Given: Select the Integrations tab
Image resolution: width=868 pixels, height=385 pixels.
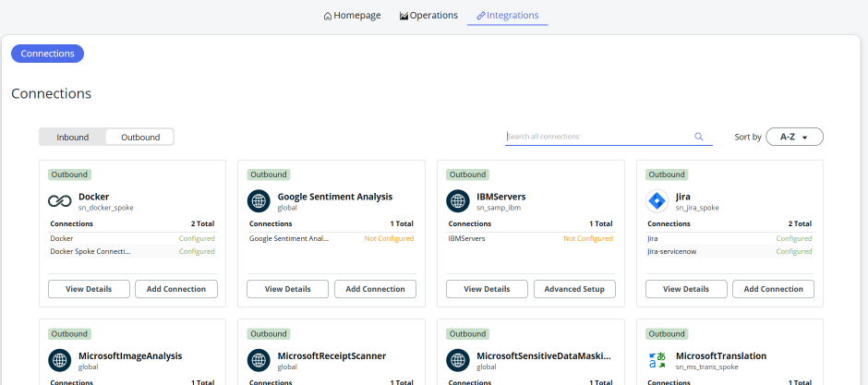Looking at the screenshot, I should point(508,16).
